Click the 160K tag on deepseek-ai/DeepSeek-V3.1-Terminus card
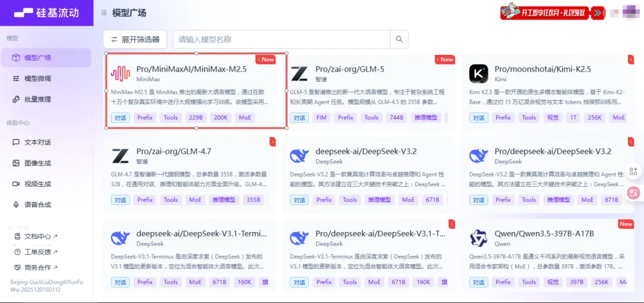Screen dimensions: 644x303 click(x=244, y=282)
